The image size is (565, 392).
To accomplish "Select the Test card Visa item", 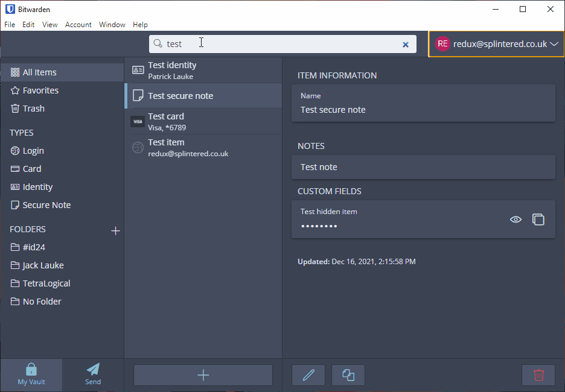I will click(x=203, y=121).
